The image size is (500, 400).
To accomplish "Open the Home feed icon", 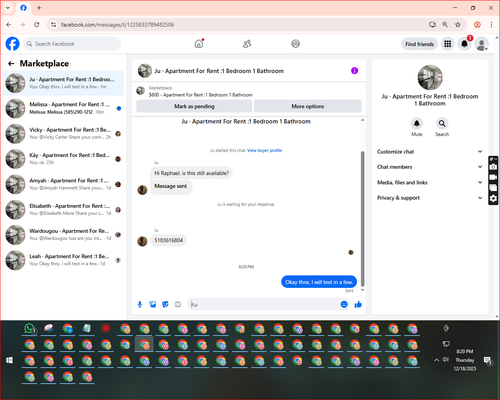I will 199,44.
